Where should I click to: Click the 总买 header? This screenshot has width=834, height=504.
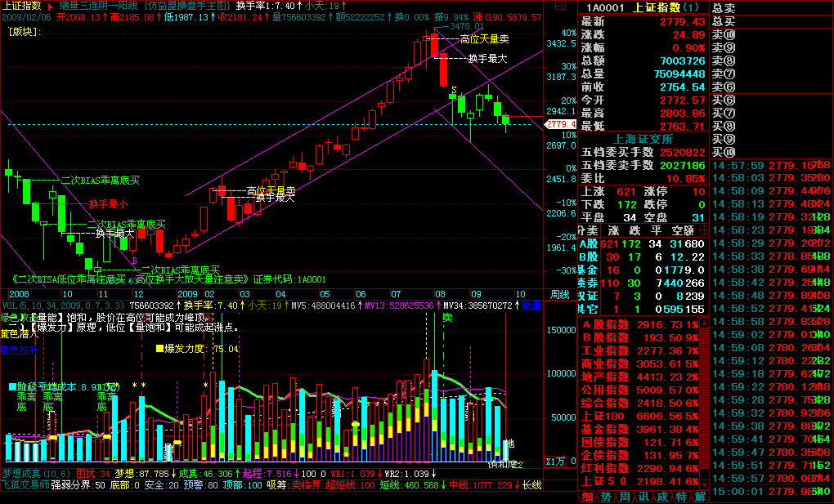pos(724,21)
